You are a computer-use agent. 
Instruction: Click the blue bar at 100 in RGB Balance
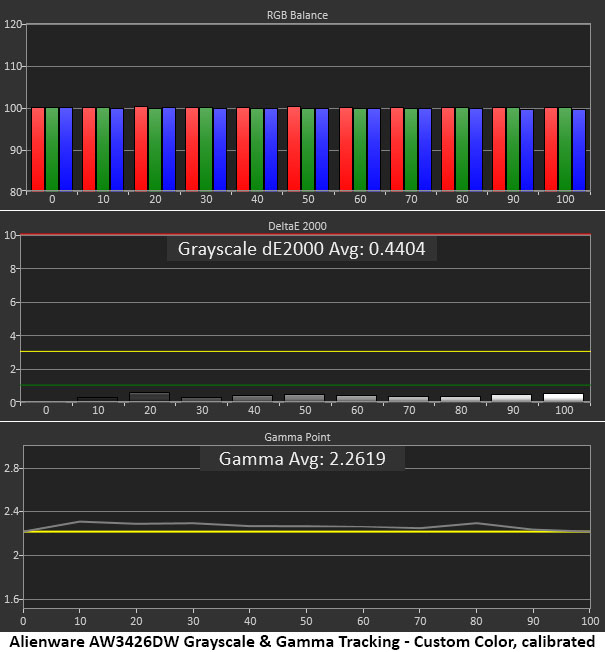coord(579,150)
